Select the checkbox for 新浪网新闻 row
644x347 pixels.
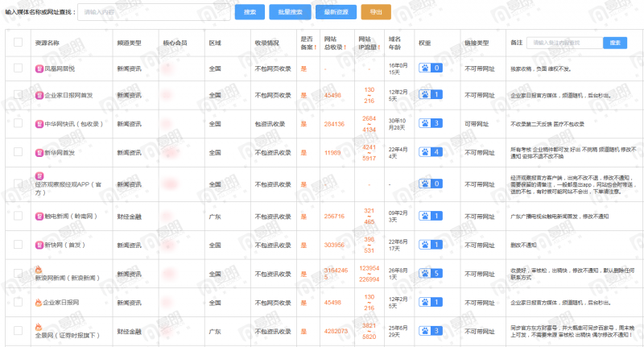18,273
